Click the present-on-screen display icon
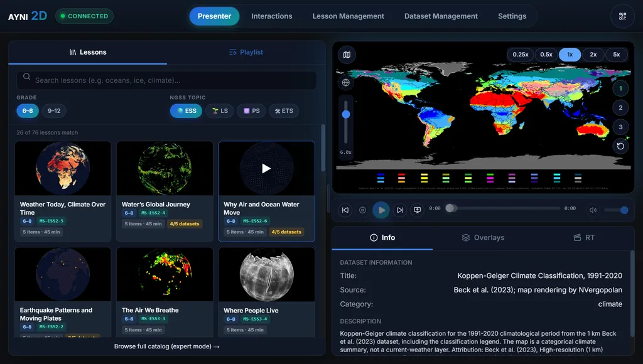Image resolution: width=643 pixels, height=364 pixels. pos(417,210)
